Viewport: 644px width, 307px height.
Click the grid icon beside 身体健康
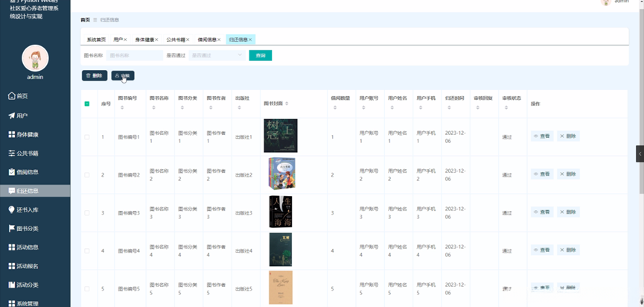(11, 134)
